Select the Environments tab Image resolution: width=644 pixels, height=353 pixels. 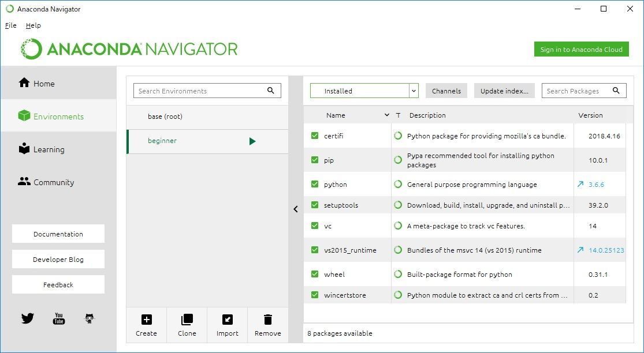point(58,116)
